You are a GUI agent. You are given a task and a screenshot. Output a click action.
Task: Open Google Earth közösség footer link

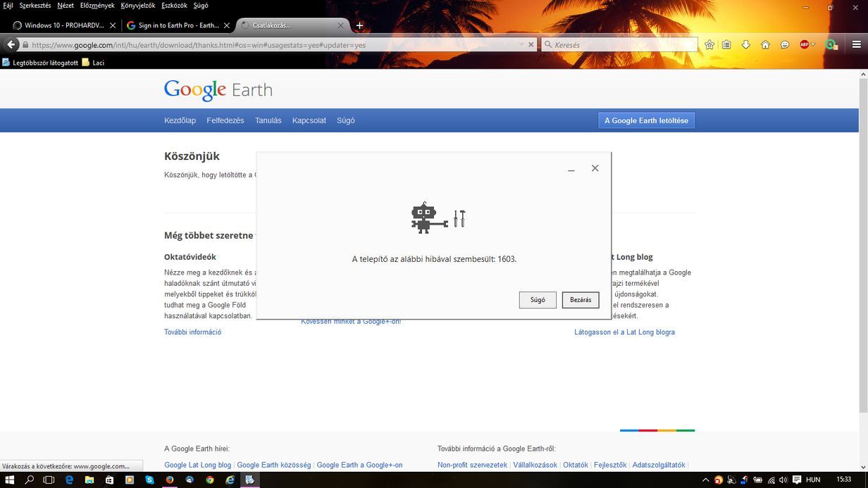(274, 465)
